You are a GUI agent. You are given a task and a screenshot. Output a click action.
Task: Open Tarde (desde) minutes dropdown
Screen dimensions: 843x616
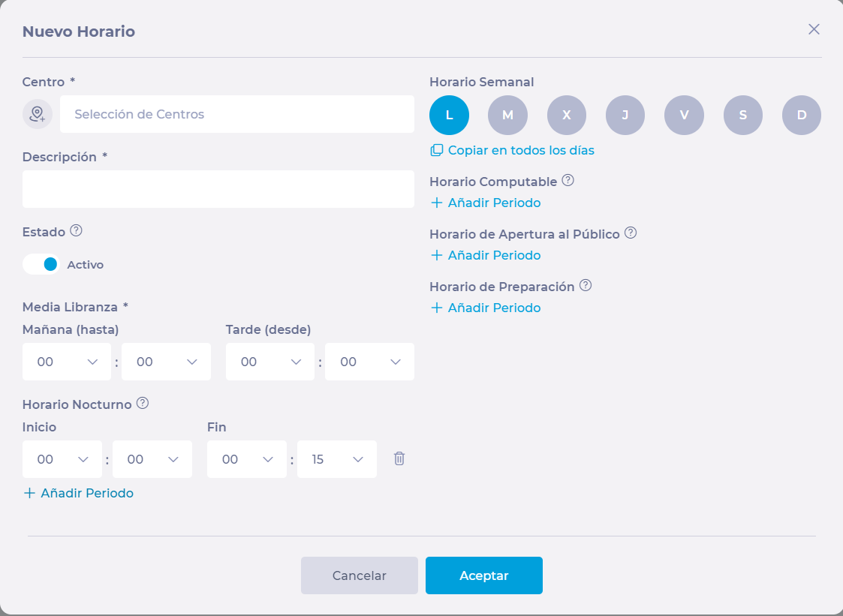pos(369,362)
